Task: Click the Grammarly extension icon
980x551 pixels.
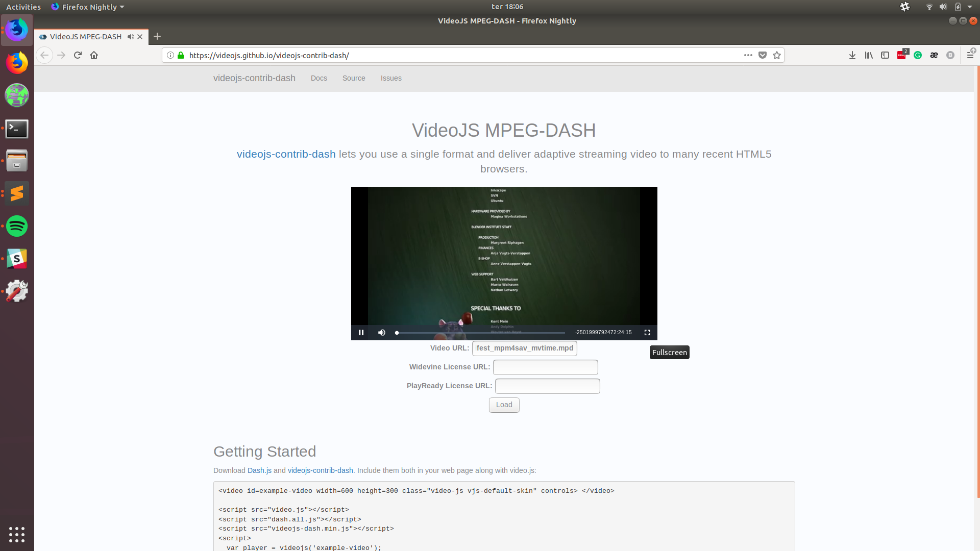Action: (918, 55)
